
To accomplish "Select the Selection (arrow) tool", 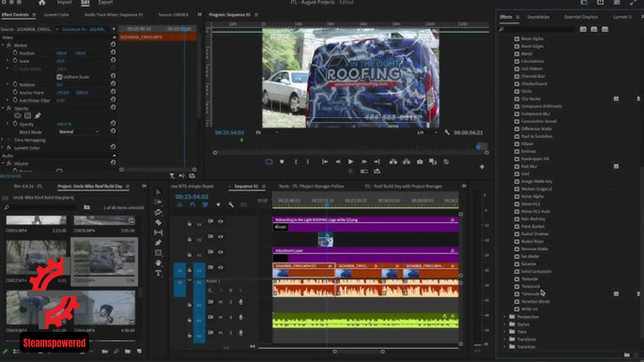I will tap(158, 192).
